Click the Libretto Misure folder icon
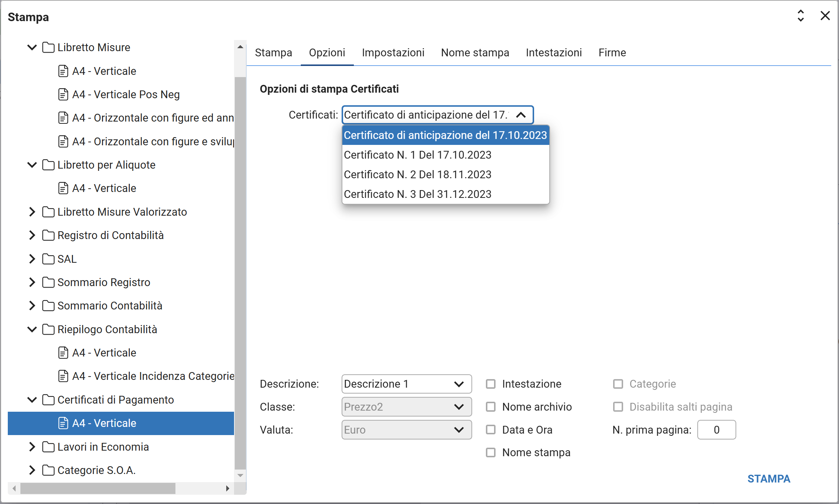The image size is (839, 504). pyautogui.click(x=48, y=47)
